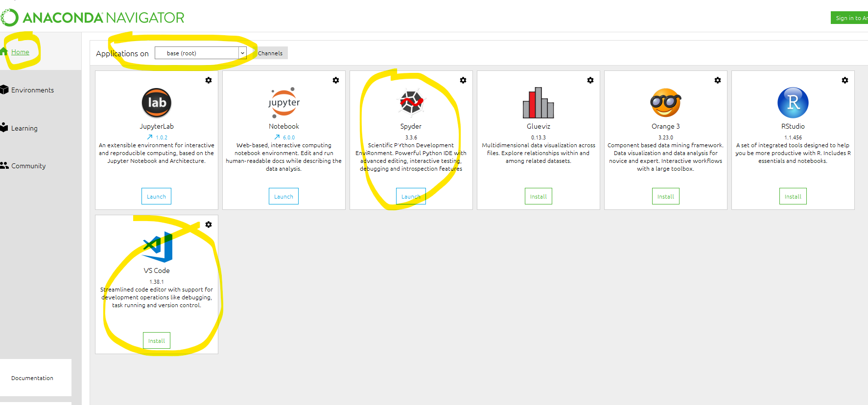Switch to the Learning tab

click(24, 128)
